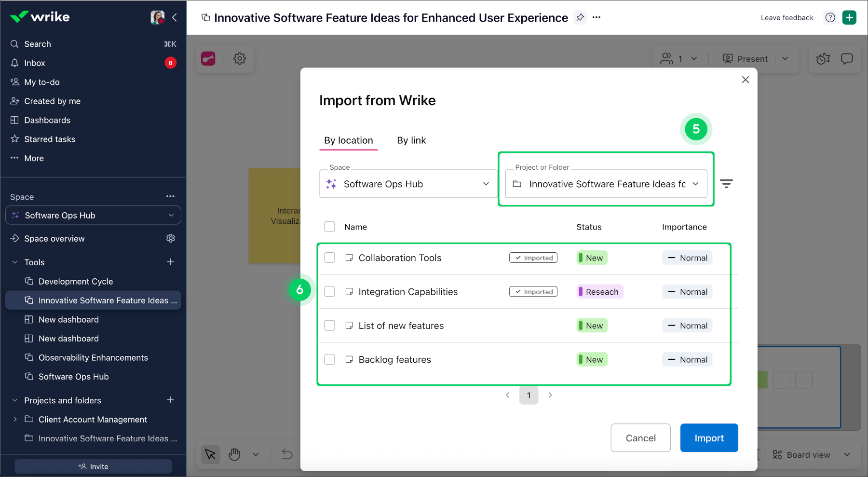Close the Import from Wrike dialog
Viewport: 868px width, 477px height.
(x=746, y=80)
